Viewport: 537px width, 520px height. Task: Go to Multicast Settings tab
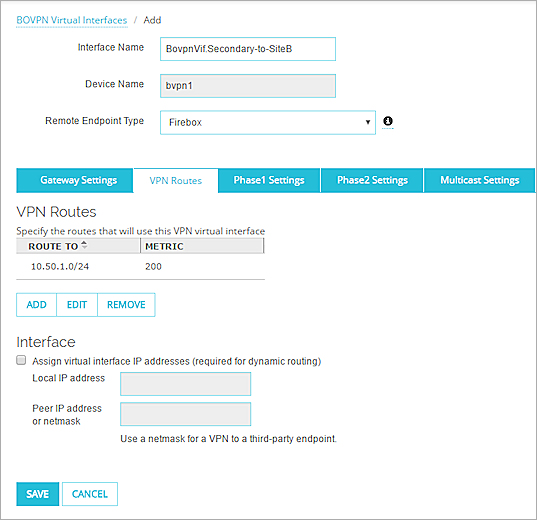pyautogui.click(x=479, y=180)
